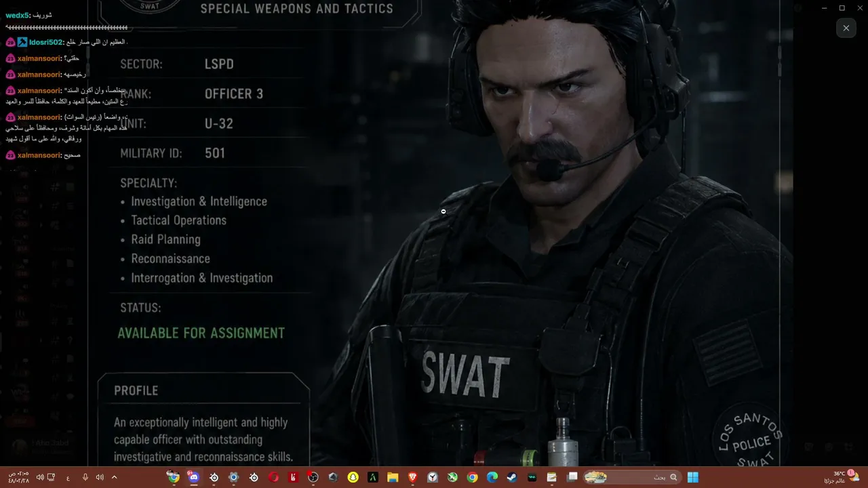Launch Steam from the taskbar
Screen dimensions: 868x488
pyautogui.click(x=511, y=477)
